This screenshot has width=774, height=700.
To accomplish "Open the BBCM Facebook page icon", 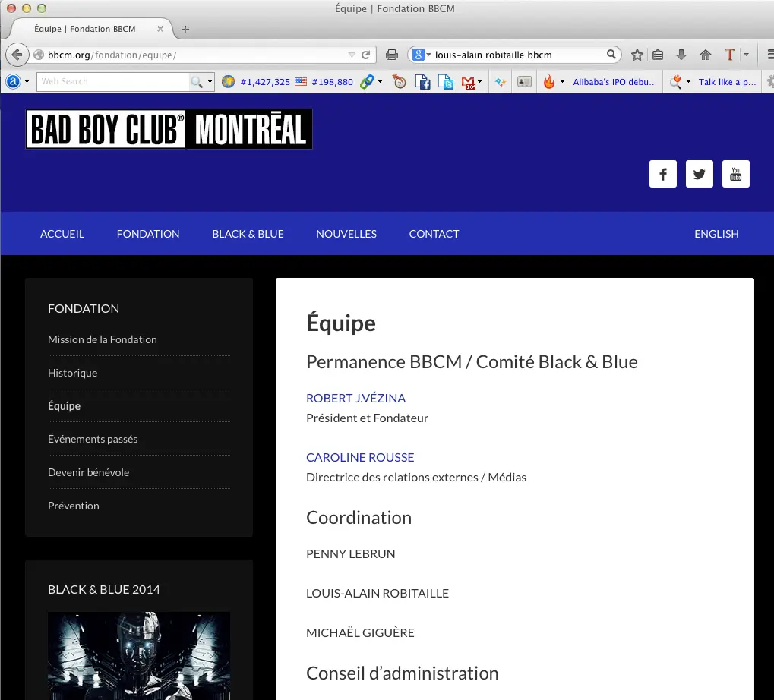I will (x=663, y=174).
